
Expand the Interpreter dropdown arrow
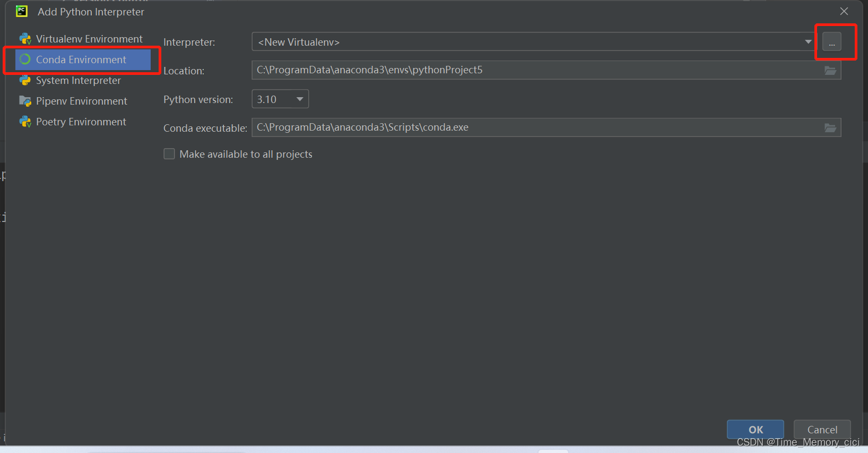click(x=808, y=42)
